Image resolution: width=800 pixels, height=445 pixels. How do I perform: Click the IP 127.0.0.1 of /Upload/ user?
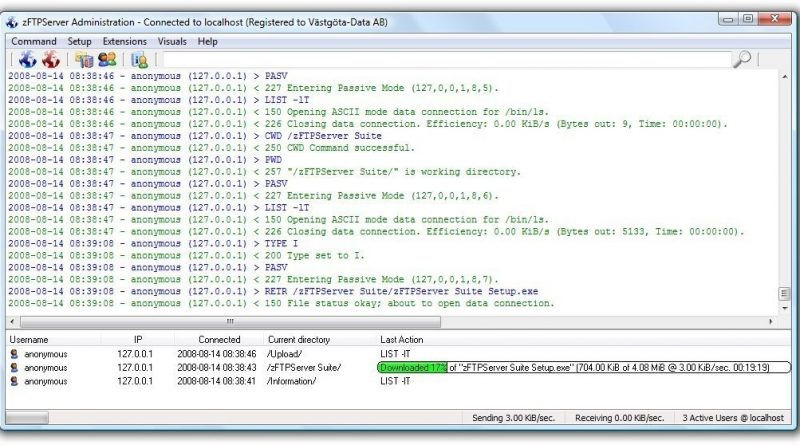(135, 354)
